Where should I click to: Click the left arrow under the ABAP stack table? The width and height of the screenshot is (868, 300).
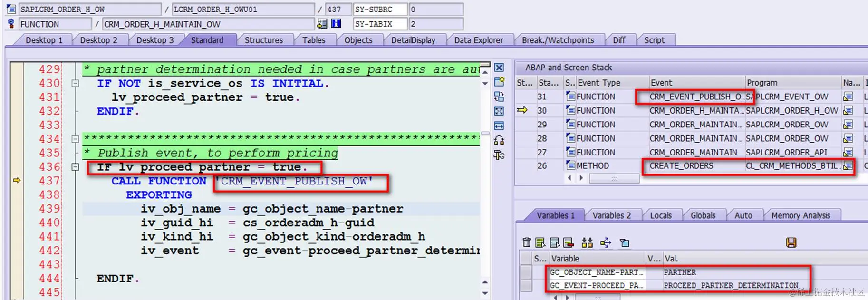pos(570,178)
